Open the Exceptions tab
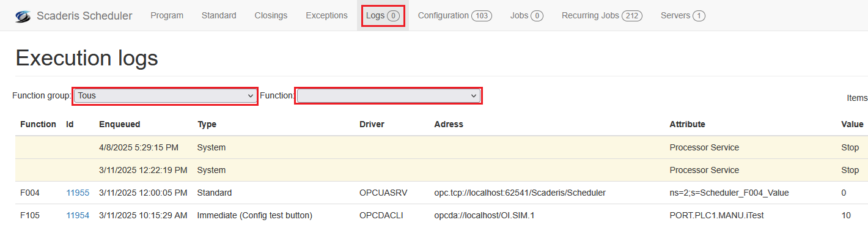This screenshot has height=225, width=868. click(x=326, y=15)
